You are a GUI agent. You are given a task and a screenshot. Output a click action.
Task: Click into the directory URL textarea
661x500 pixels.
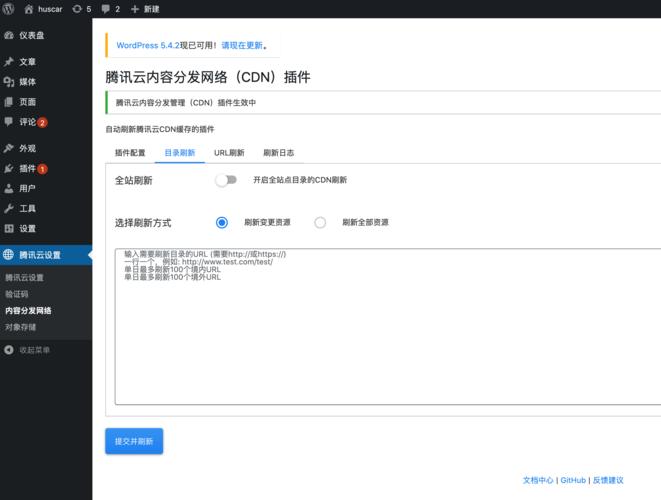tap(388, 327)
